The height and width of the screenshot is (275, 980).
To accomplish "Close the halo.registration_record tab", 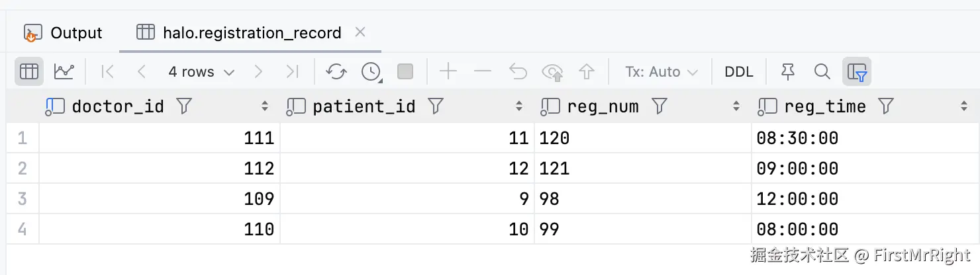I will [360, 32].
